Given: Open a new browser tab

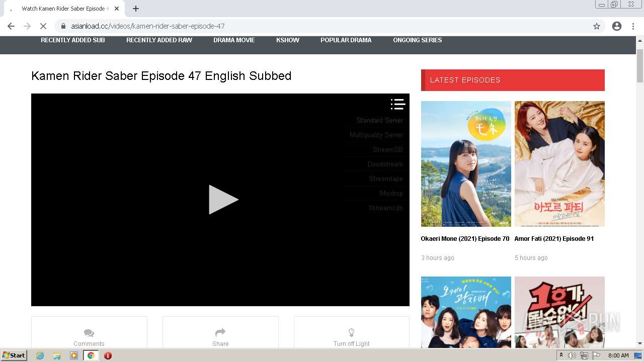Looking at the screenshot, I should point(136,9).
